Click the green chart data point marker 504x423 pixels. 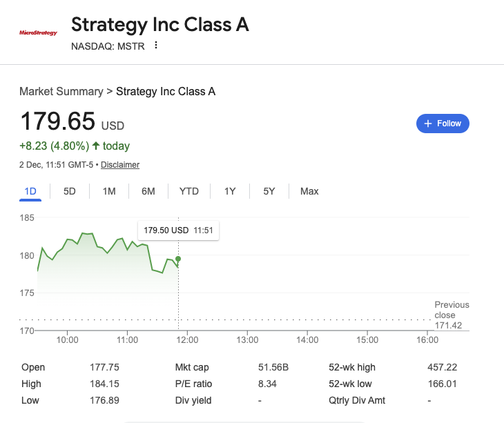point(178,259)
